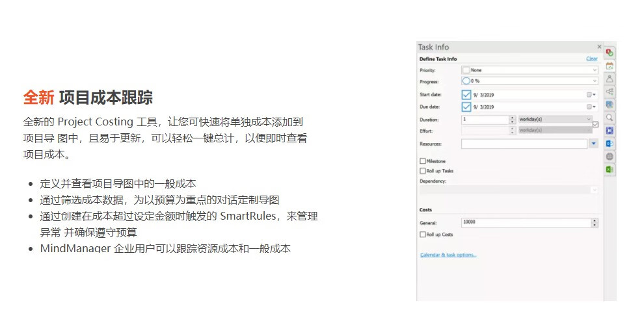Open the Excel icon in the side strip

[610, 170]
